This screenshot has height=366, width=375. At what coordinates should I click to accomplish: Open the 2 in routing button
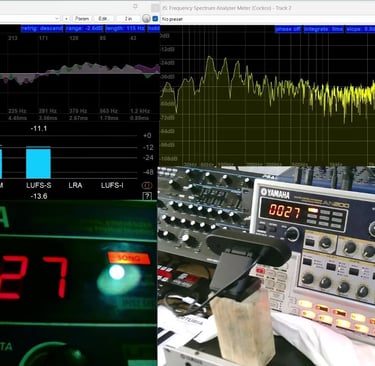[128, 19]
